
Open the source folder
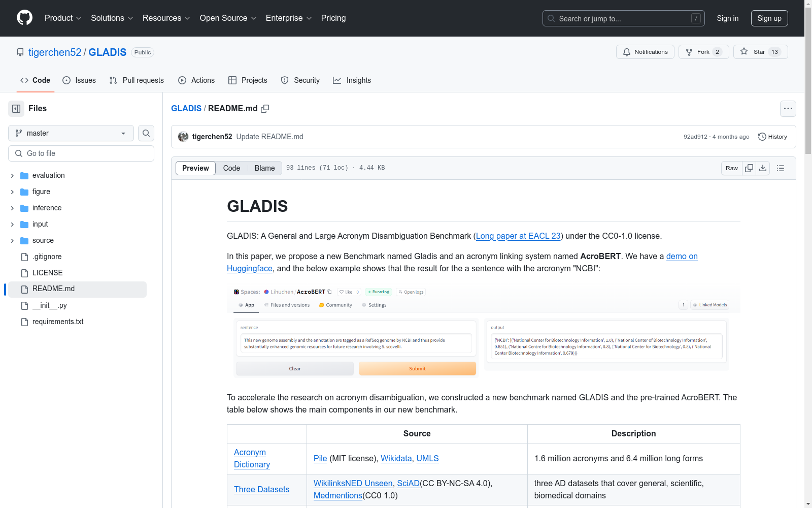(43, 240)
